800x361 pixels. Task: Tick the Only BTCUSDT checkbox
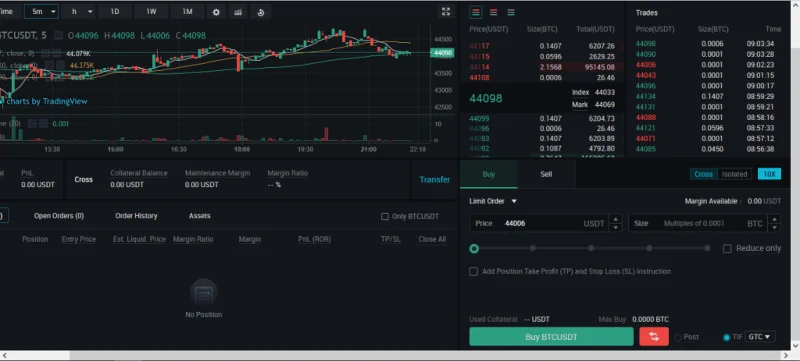click(385, 216)
